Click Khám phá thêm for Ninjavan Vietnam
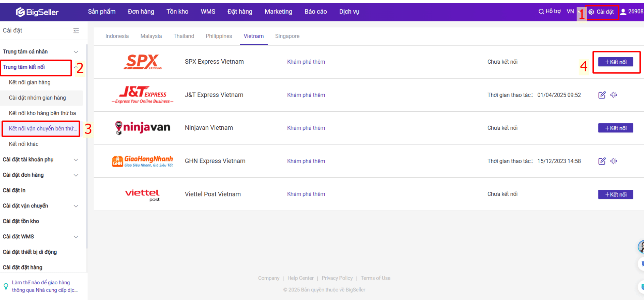The width and height of the screenshot is (644, 300). pos(306,128)
